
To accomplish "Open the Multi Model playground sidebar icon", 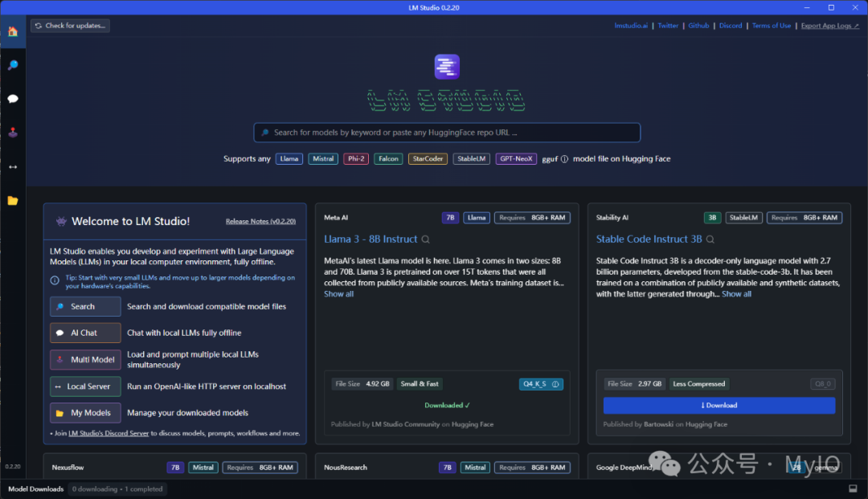I will pyautogui.click(x=13, y=133).
